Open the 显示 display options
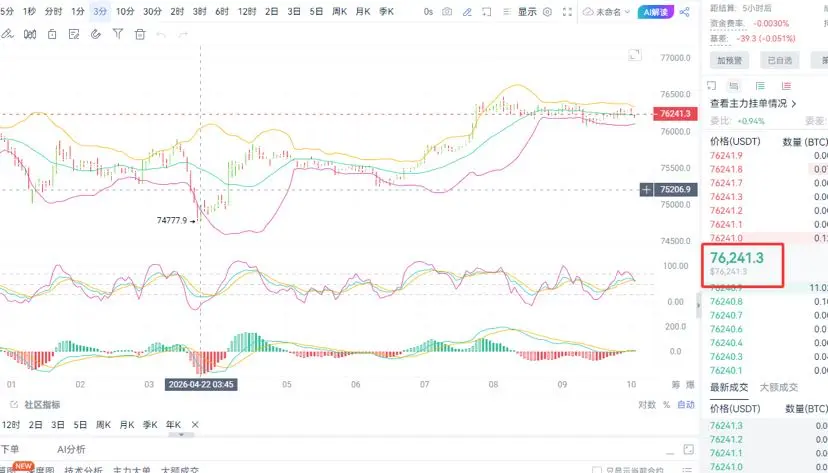 click(x=526, y=12)
